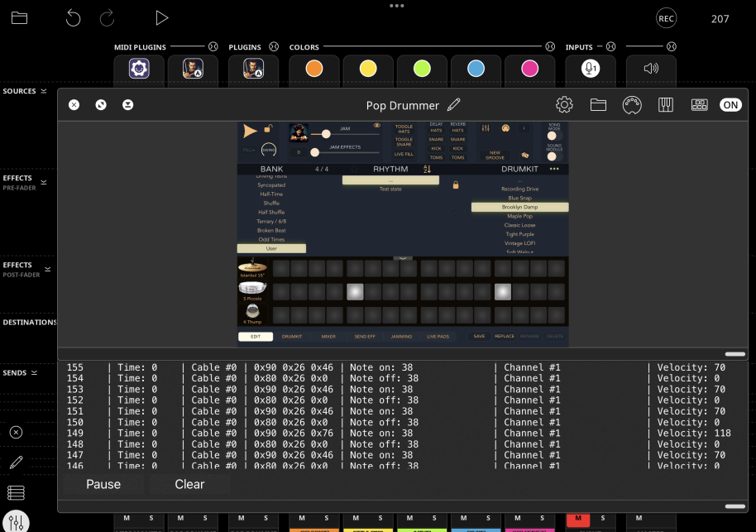Generate a NEW GROOVE

coord(495,155)
